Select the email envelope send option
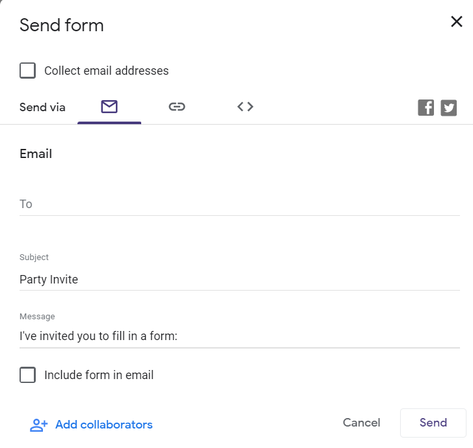The width and height of the screenshot is (473, 448). 109,107
